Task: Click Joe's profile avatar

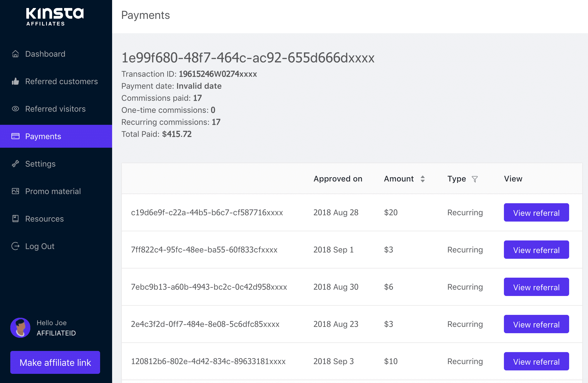Action: [x=20, y=328]
